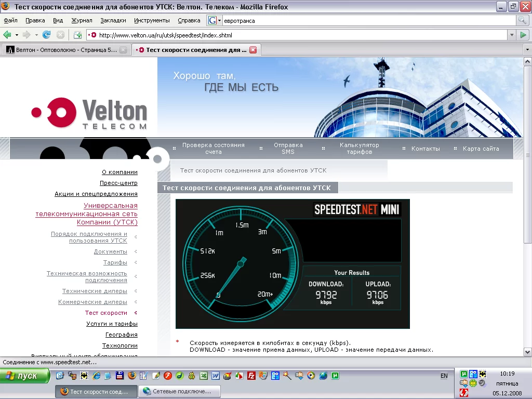Launch Adobe Flash from quick launch
This screenshot has width=532, height=399.
(x=168, y=376)
